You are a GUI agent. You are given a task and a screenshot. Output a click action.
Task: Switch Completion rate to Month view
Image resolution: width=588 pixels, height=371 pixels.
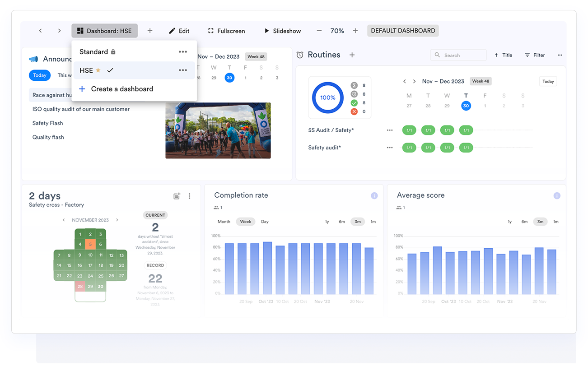point(224,222)
